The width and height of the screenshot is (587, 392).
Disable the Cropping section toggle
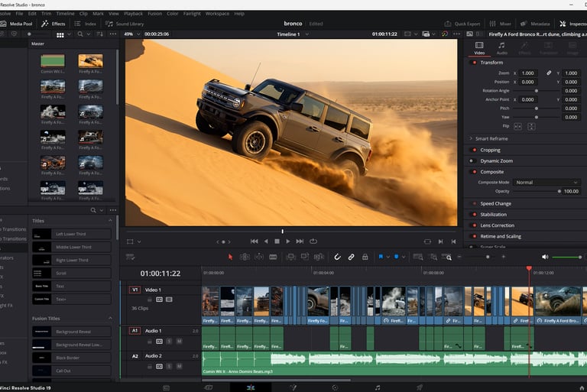[474, 150]
